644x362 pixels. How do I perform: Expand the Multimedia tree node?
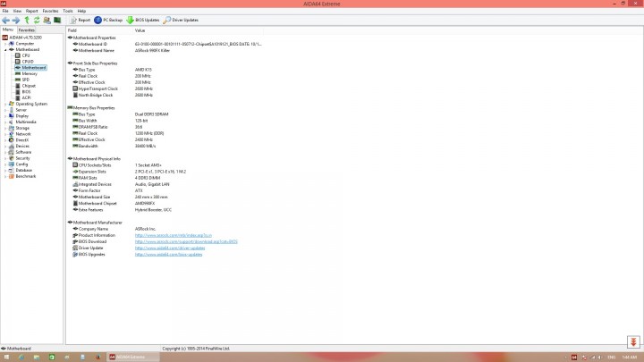point(5,122)
